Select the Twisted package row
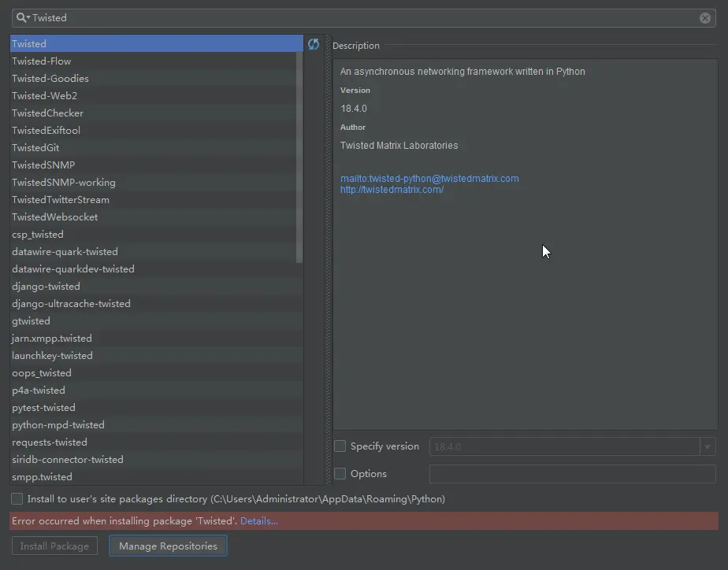Image resolution: width=728 pixels, height=570 pixels. click(157, 43)
